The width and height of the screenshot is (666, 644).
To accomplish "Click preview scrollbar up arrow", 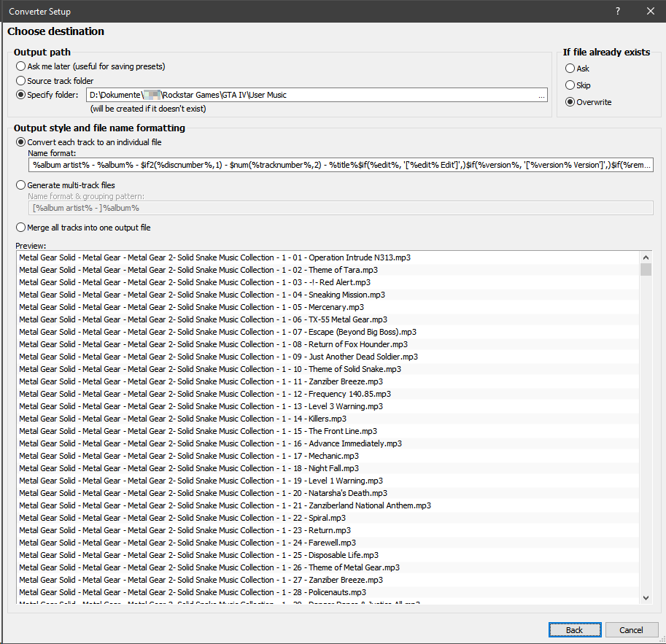I will point(646,257).
